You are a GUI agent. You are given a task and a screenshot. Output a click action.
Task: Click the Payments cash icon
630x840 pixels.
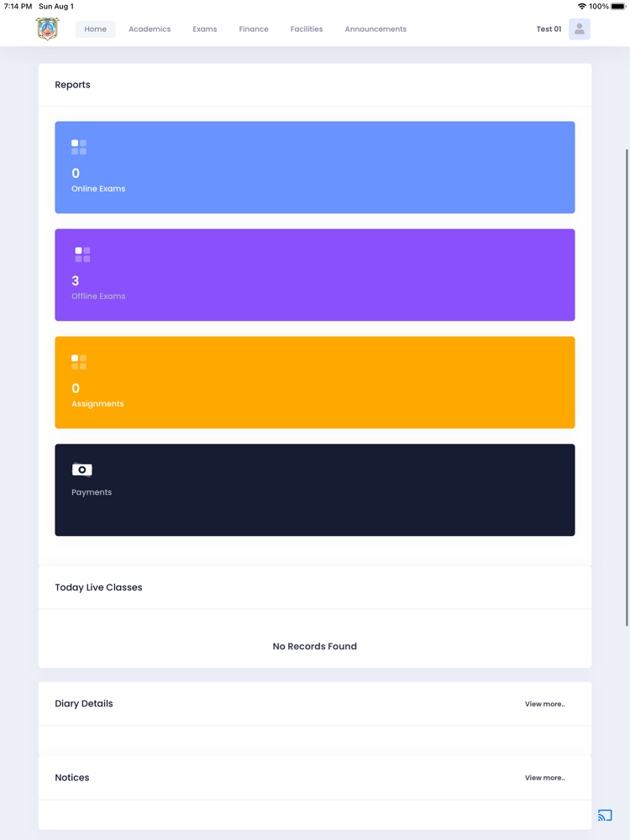[82, 470]
